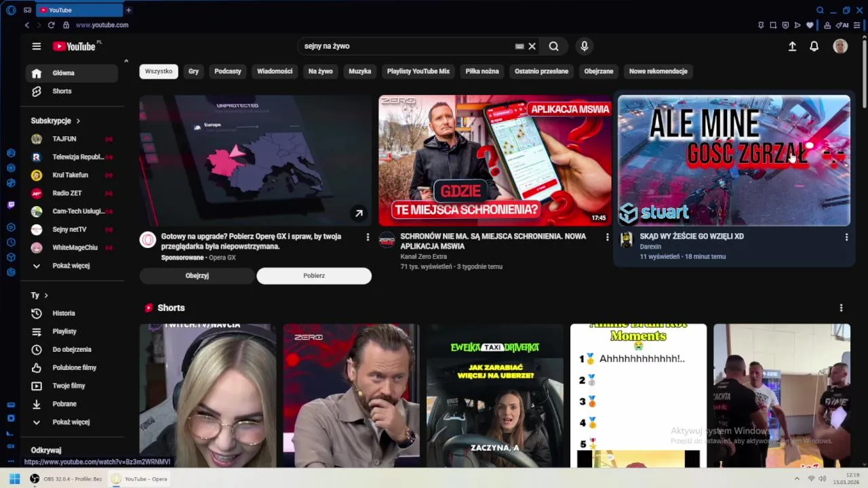Click the search magnifier button
868x488 pixels.
554,46
